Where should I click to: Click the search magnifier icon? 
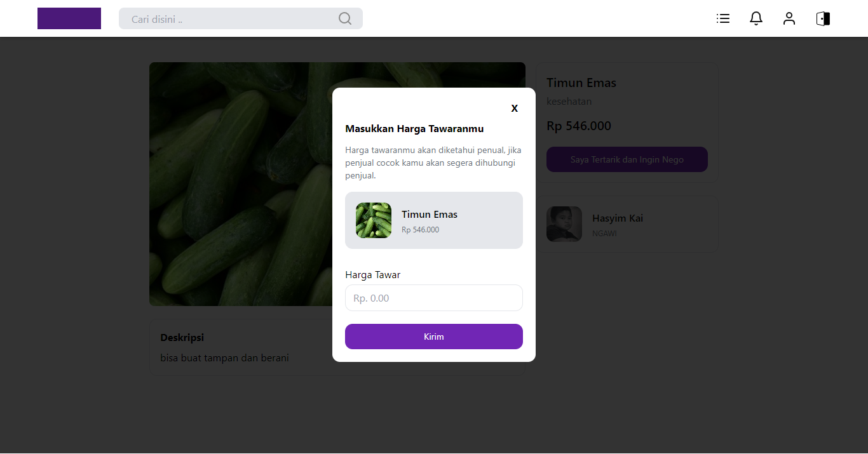click(345, 18)
